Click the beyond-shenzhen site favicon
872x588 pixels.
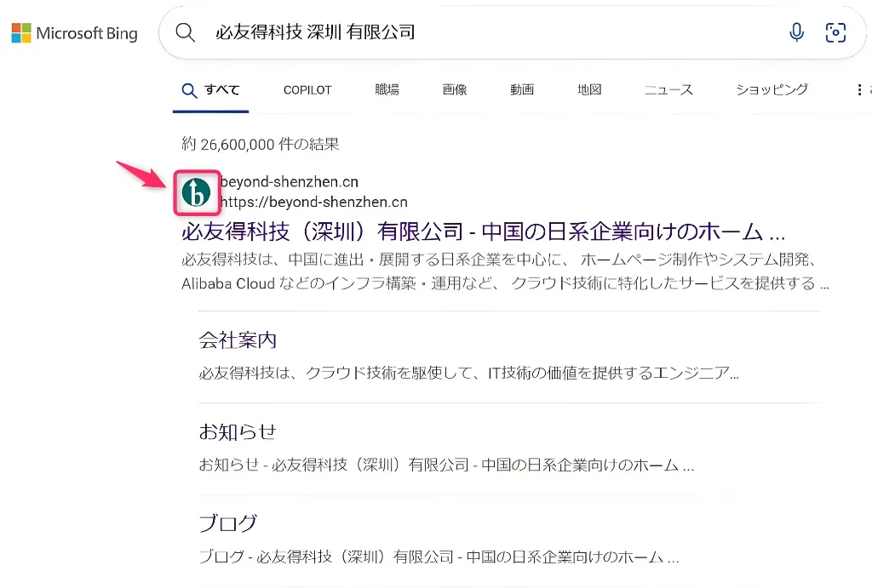pyautogui.click(x=197, y=193)
